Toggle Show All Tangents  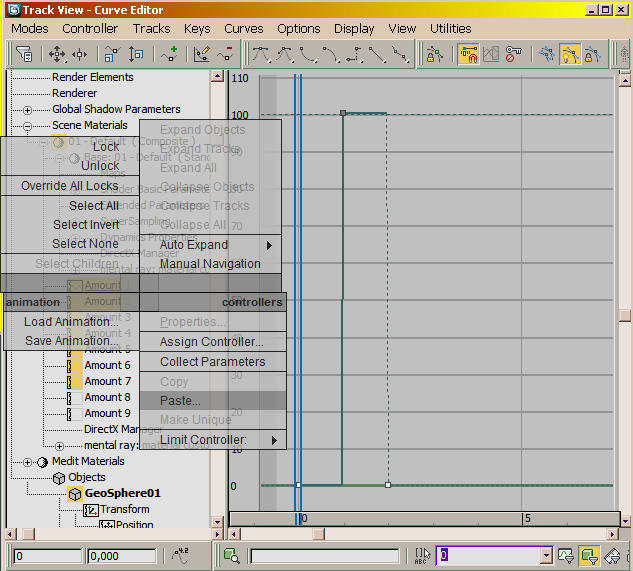click(547, 54)
